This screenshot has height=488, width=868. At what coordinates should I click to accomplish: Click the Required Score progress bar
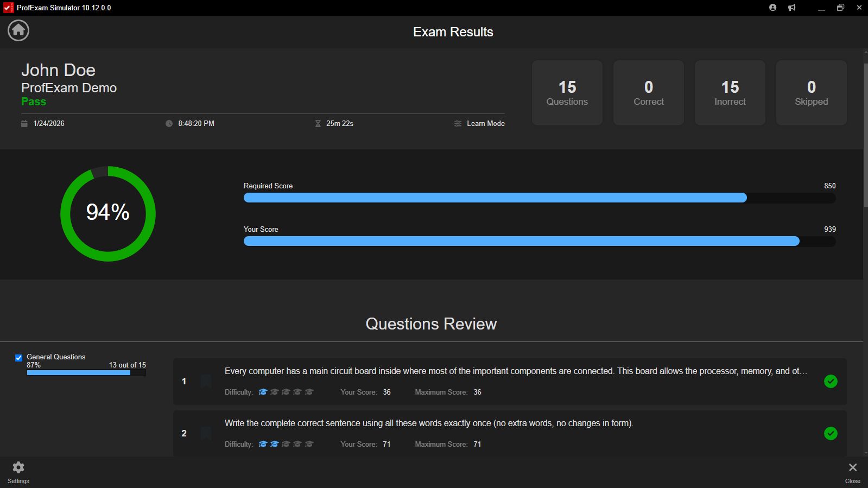[540, 198]
